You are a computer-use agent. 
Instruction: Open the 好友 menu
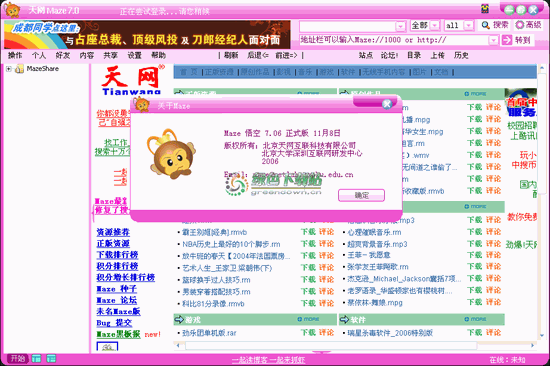63,55
